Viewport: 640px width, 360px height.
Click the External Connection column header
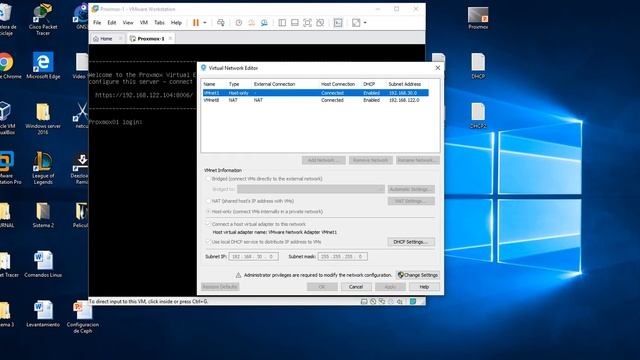coord(274,84)
